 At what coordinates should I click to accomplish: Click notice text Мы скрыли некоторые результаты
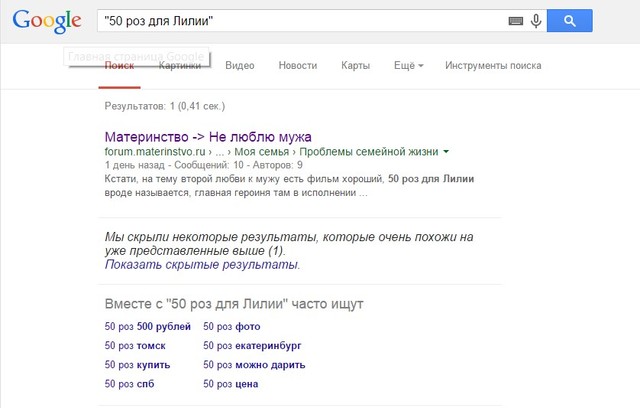coord(289,244)
